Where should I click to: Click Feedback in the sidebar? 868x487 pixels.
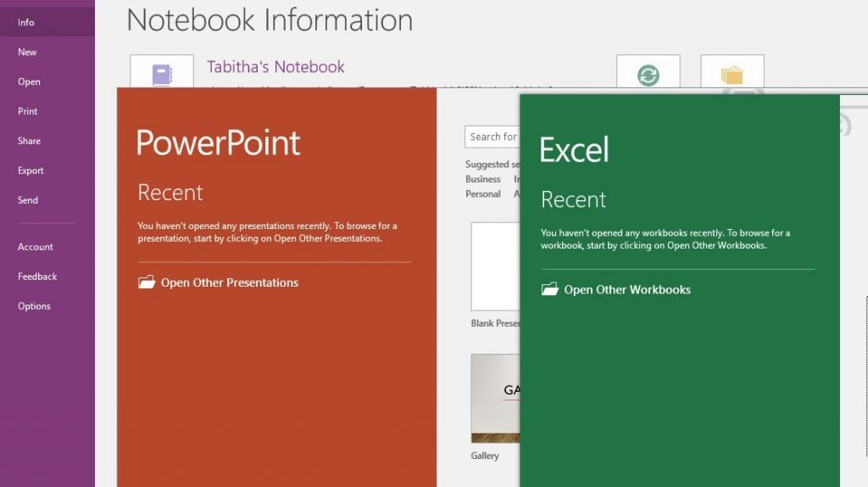37,277
